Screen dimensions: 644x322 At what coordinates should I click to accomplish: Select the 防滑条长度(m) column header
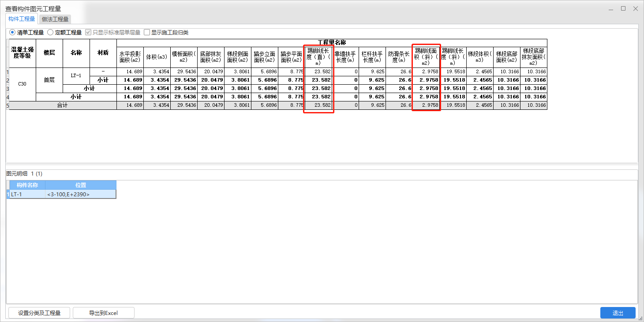tap(399, 57)
